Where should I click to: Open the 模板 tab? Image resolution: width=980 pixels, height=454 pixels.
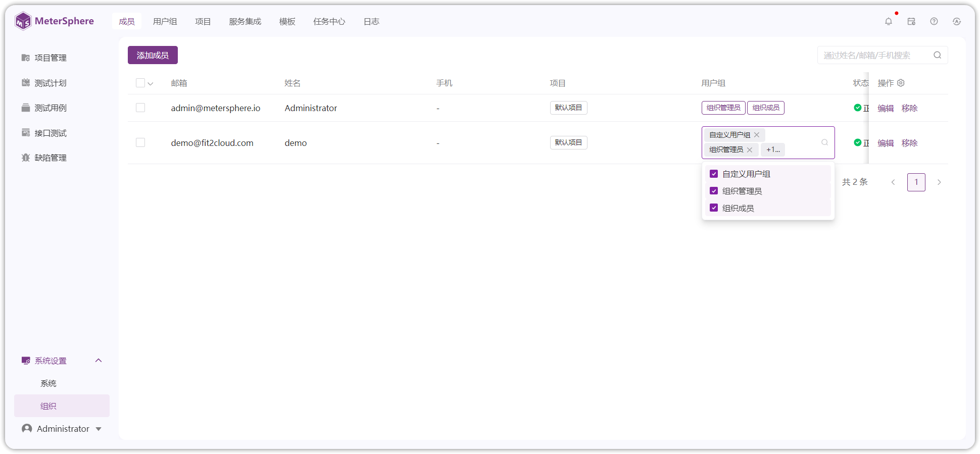click(x=287, y=21)
